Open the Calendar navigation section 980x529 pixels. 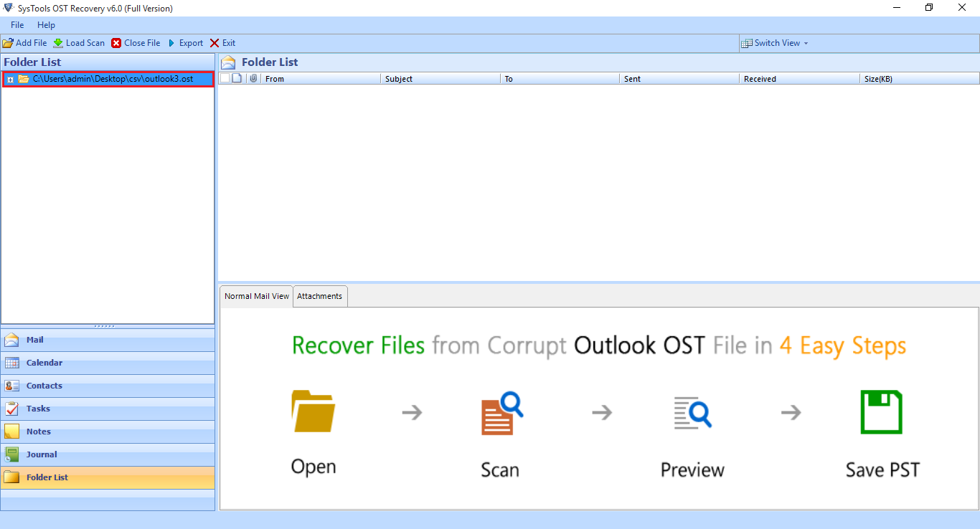point(108,363)
